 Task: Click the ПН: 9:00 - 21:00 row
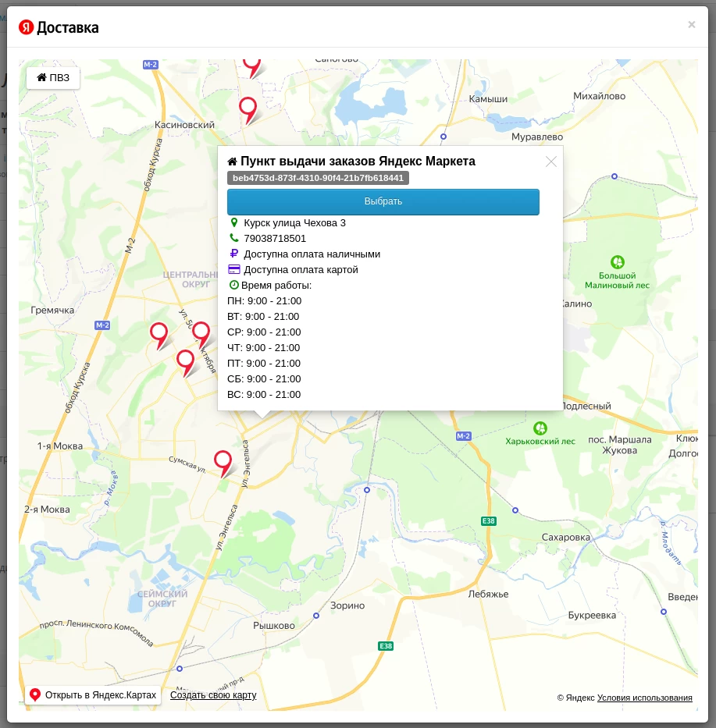point(265,301)
